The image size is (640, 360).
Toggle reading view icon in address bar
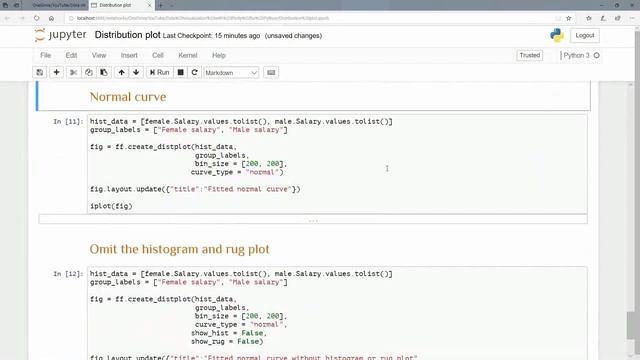pyautogui.click(x=558, y=18)
